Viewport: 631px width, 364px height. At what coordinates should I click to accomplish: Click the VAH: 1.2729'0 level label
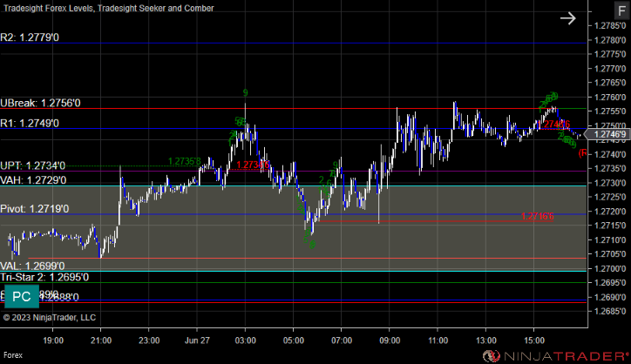[x=33, y=180]
